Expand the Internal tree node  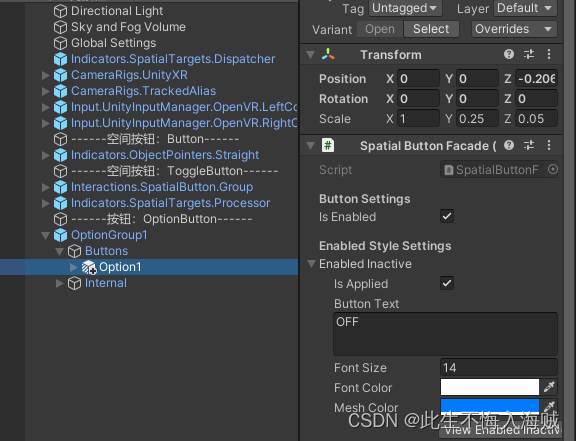tap(60, 283)
